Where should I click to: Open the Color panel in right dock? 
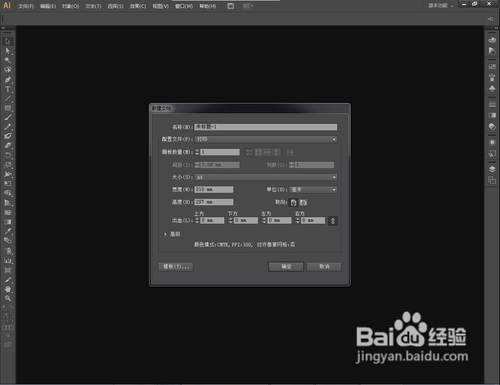pyautogui.click(x=492, y=40)
